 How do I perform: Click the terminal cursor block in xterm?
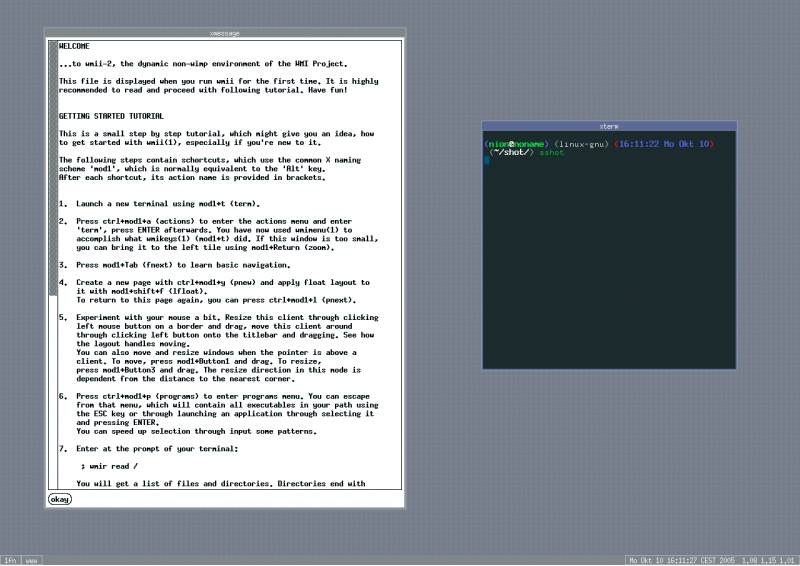click(x=487, y=161)
